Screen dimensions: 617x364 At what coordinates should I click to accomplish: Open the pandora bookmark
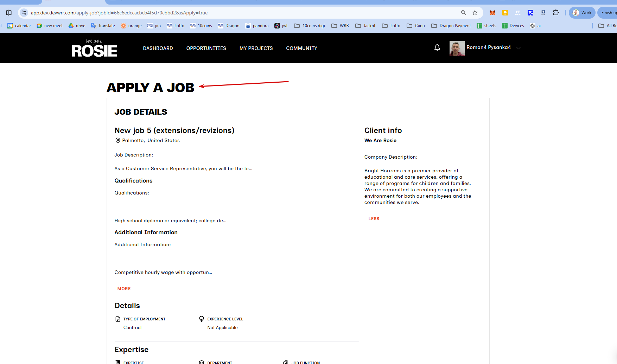(257, 26)
